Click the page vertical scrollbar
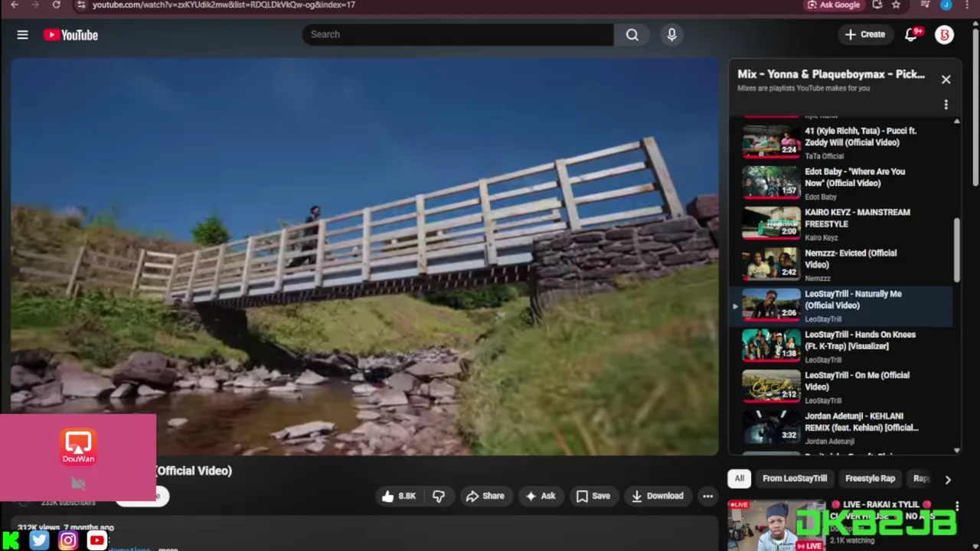This screenshot has height=551, width=980. (975, 107)
